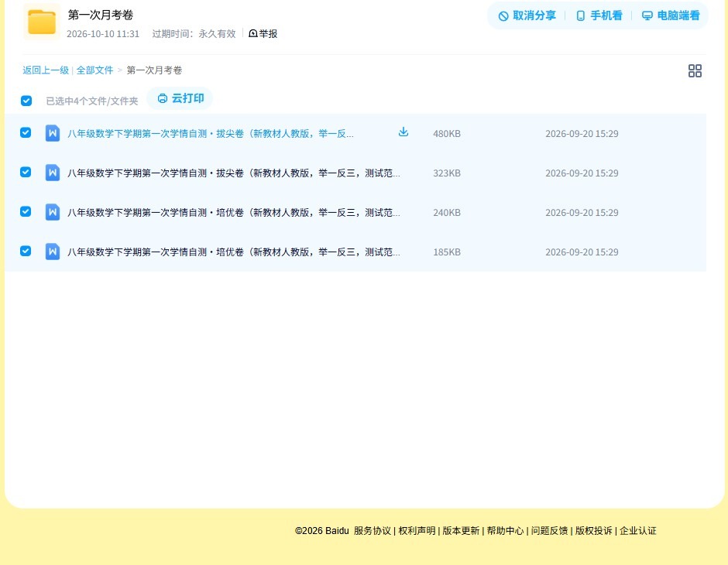Screen dimensions: 728x565
Task: Click 问题反馈 footer link
Action: [549, 531]
